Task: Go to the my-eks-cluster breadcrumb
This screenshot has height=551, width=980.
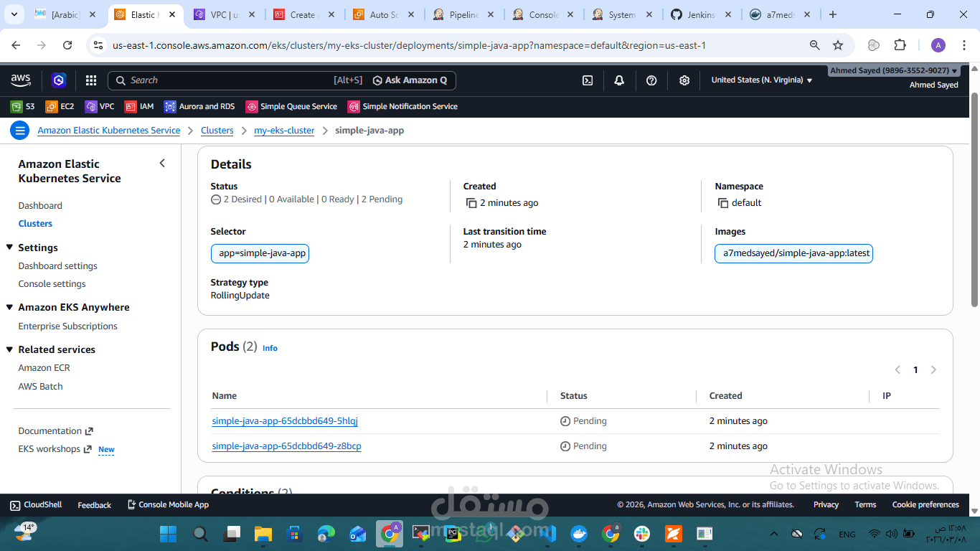Action: pyautogui.click(x=284, y=131)
